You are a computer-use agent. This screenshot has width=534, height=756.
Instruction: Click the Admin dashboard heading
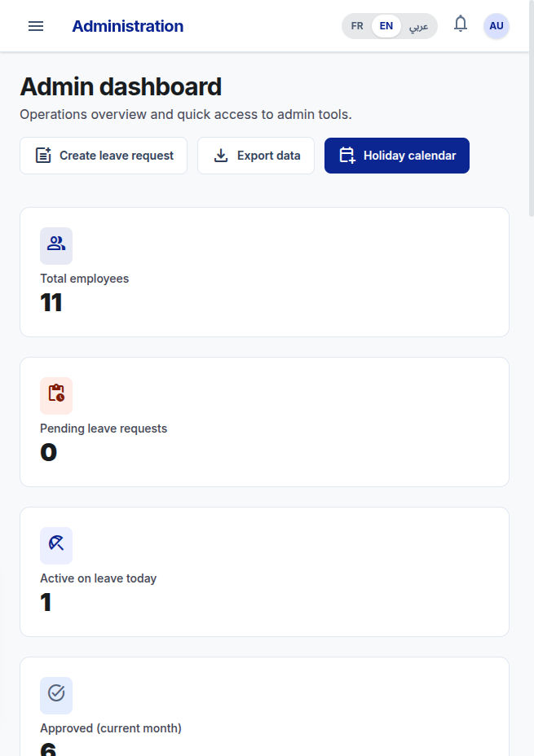pos(121,87)
